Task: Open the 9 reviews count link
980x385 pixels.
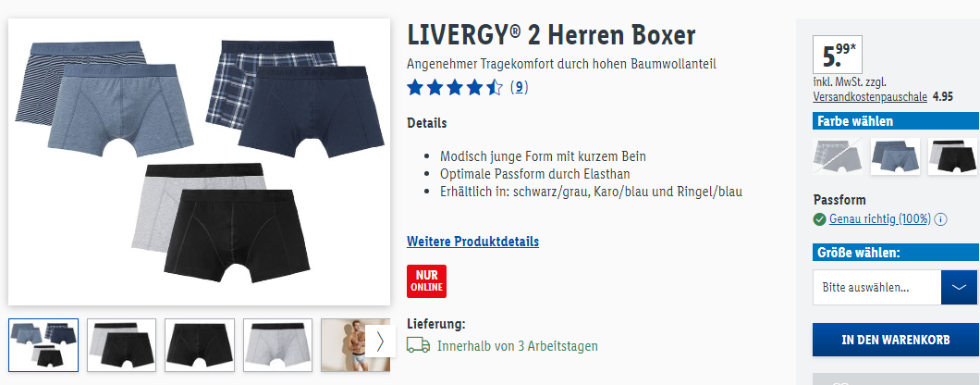Action: (520, 88)
